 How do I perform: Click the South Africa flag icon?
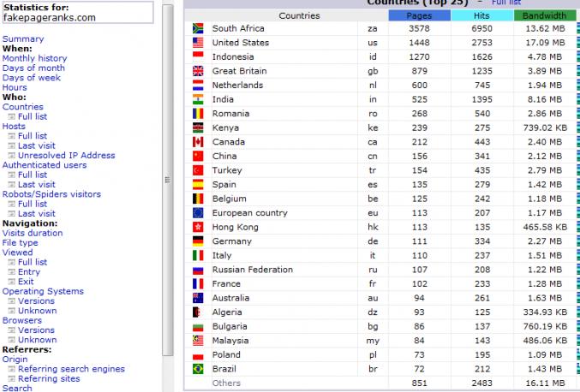(x=198, y=28)
